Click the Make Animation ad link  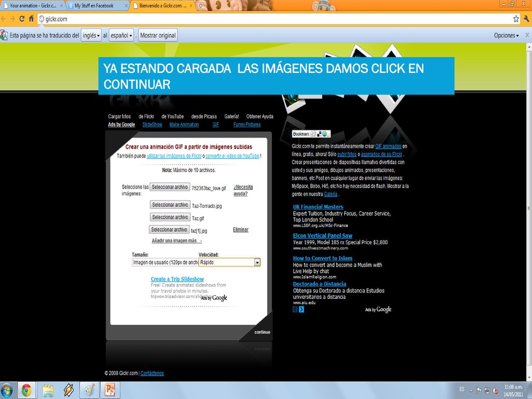coord(184,125)
